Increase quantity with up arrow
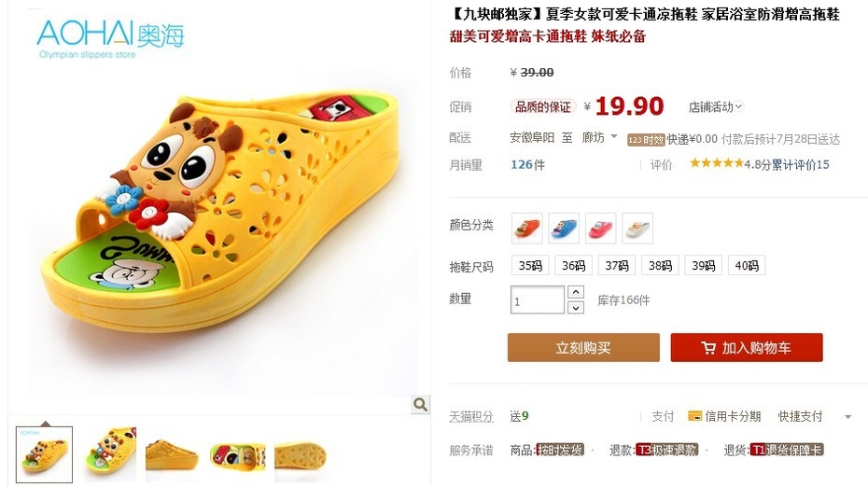Viewport: 868px width, 487px height. [576, 292]
